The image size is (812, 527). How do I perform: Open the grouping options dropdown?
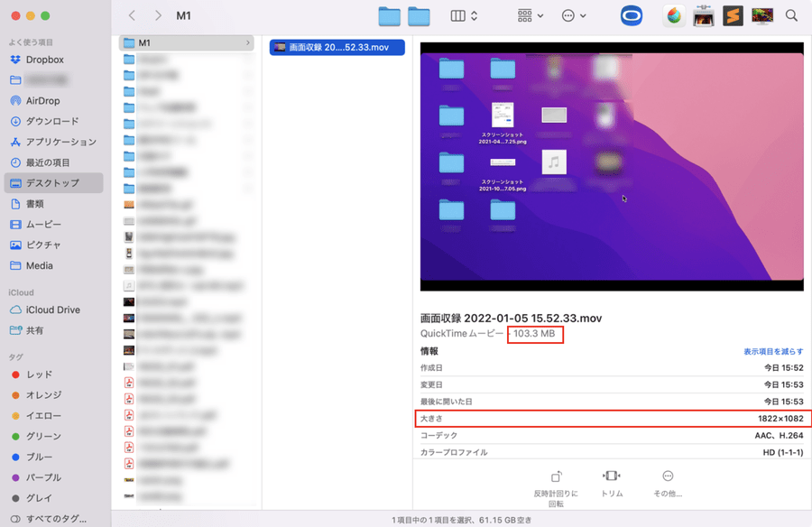pyautogui.click(x=531, y=16)
